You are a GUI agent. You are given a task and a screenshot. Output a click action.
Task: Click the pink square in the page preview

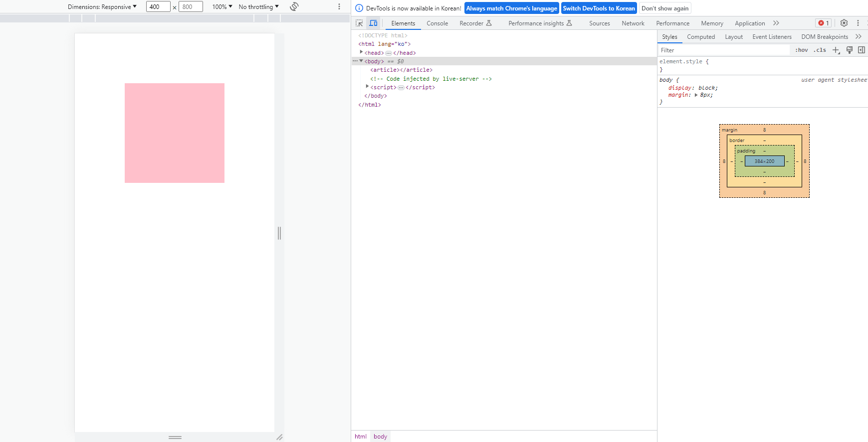[x=175, y=133]
